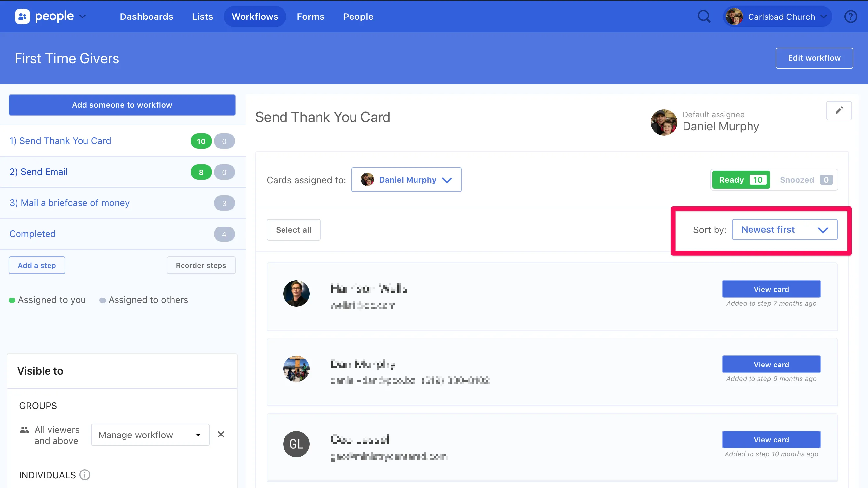Open the Manage workflow permission dropdown
The width and height of the screenshot is (868, 488).
pos(150,435)
